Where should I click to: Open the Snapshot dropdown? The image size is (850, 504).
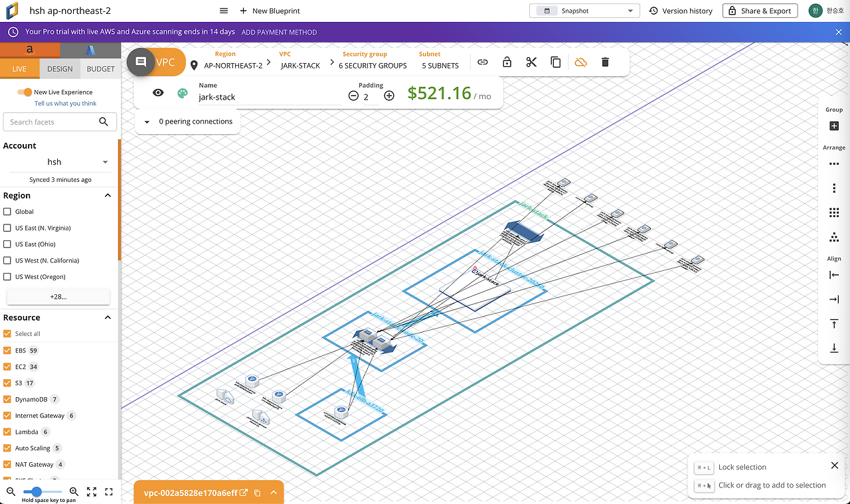[584, 11]
